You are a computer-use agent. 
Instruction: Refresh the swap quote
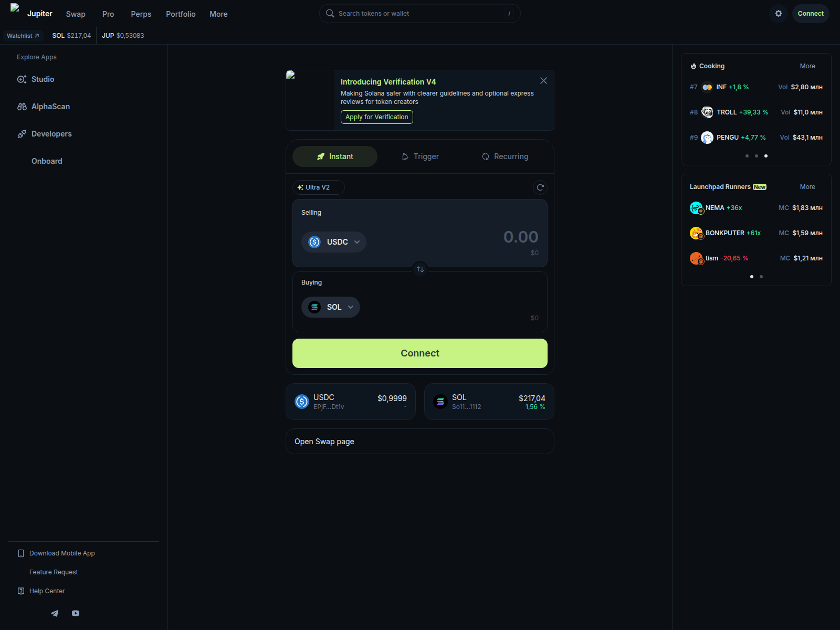[x=540, y=187]
